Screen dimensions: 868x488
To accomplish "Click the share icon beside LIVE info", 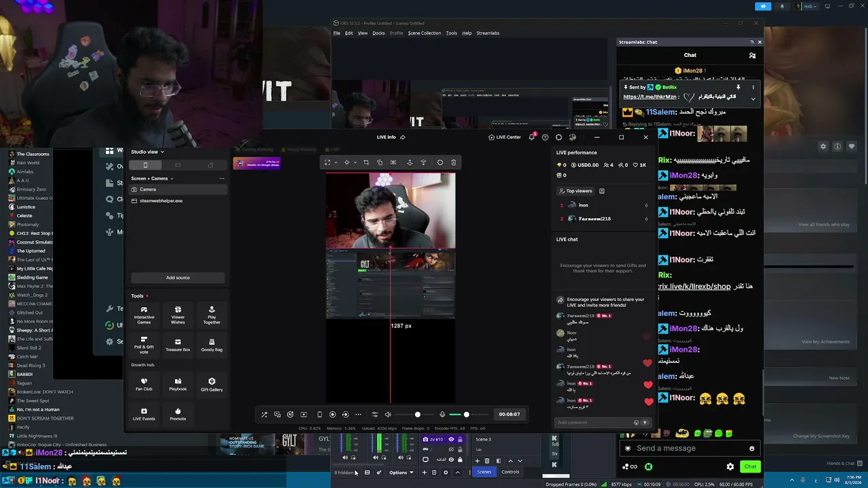I will click(x=403, y=137).
